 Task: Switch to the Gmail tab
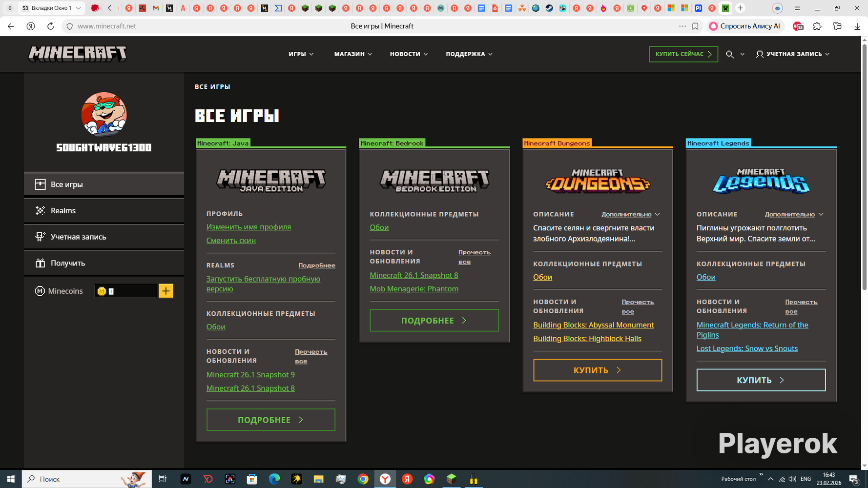156,8
